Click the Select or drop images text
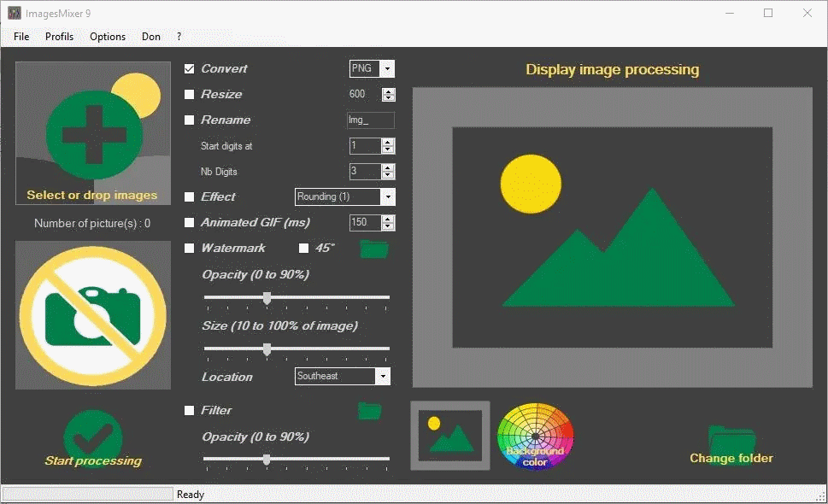The height and width of the screenshot is (504, 828). tap(92, 196)
